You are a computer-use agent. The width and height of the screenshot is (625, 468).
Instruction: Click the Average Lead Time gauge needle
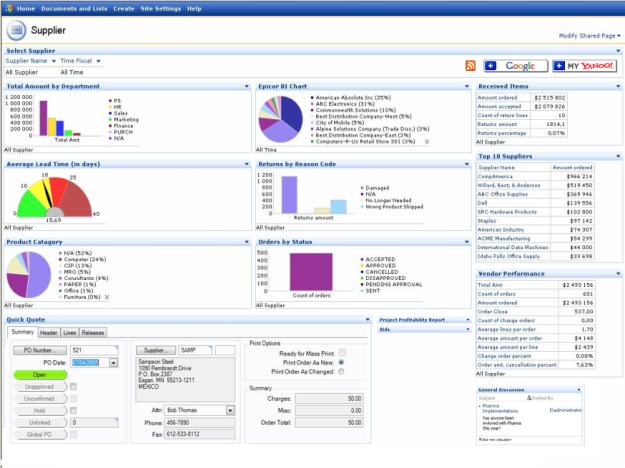click(47, 193)
